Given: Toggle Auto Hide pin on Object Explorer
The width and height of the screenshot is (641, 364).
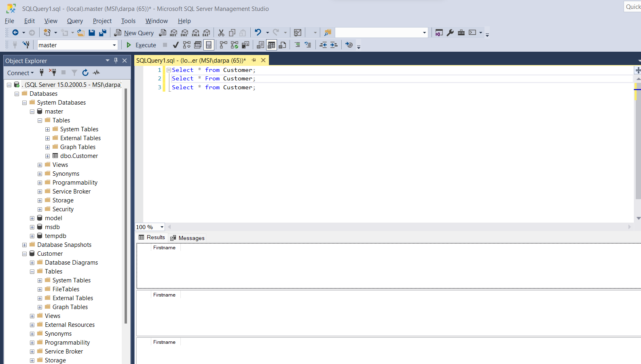Looking at the screenshot, I should click(116, 61).
